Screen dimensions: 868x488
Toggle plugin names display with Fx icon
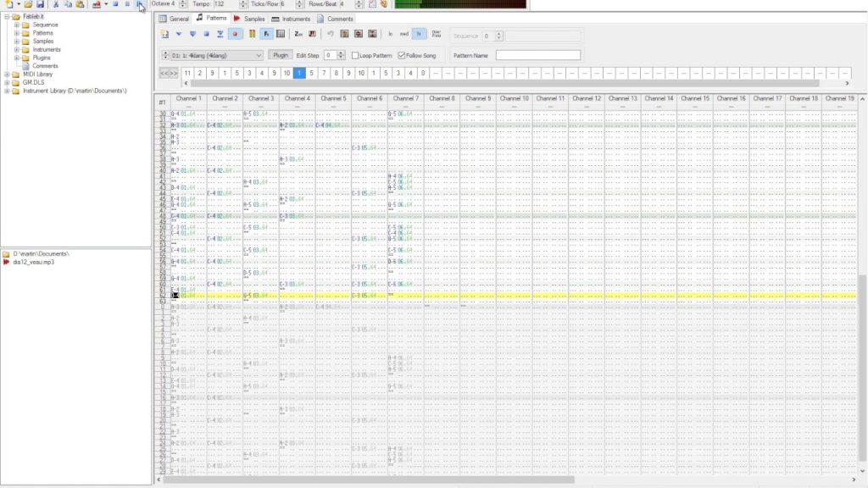265,34
